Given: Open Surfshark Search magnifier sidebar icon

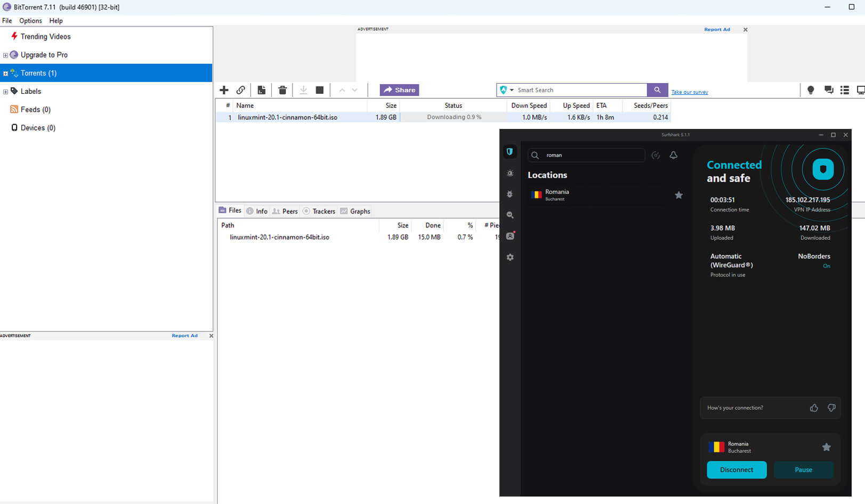Looking at the screenshot, I should click(510, 215).
